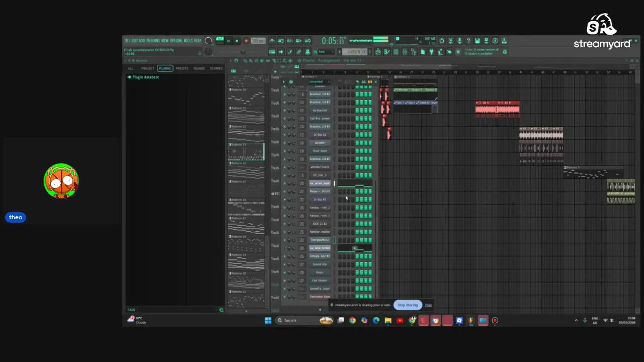
Task: Mute the Can Shaker channel LED
Action: 284,281
